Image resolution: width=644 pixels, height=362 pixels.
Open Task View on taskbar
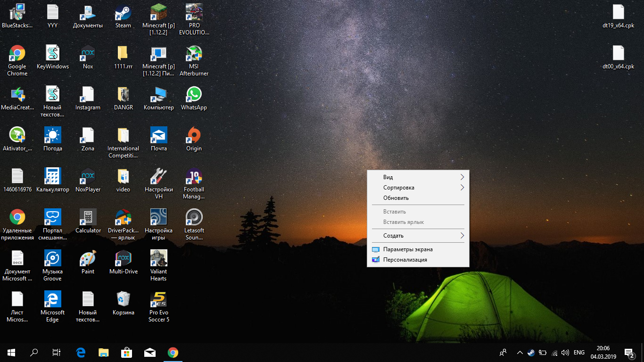click(57, 352)
